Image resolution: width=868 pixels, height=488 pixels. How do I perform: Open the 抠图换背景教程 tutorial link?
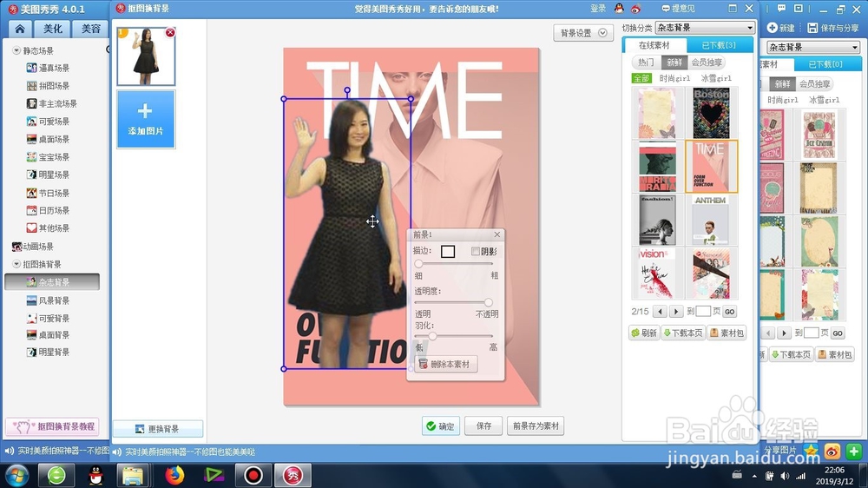[x=52, y=426]
